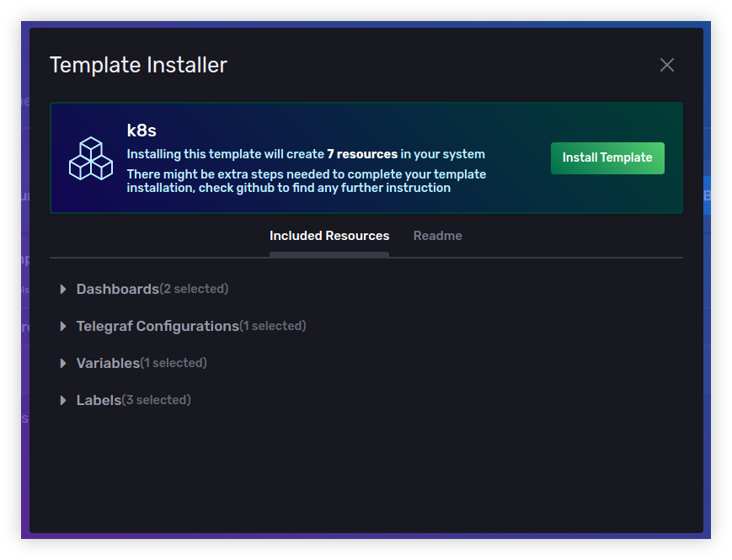Viewport: 732px width, 560px height.
Task: Click the Template Installer title text
Action: (138, 65)
